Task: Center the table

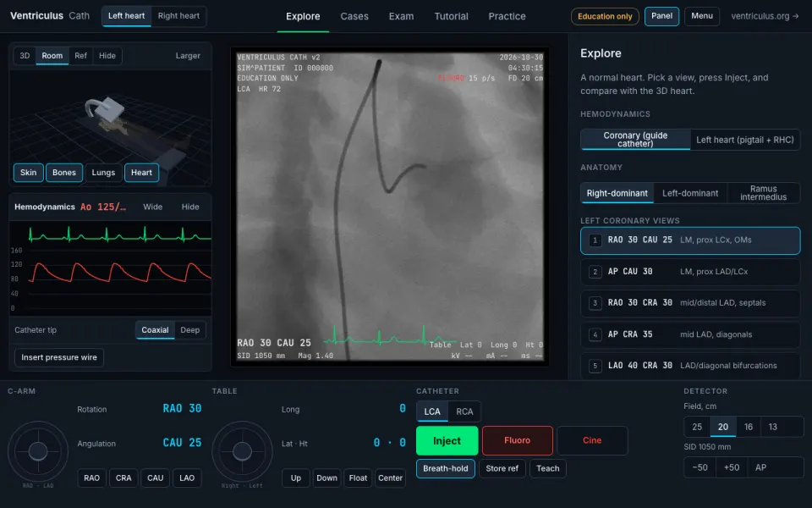Action: tap(390, 478)
